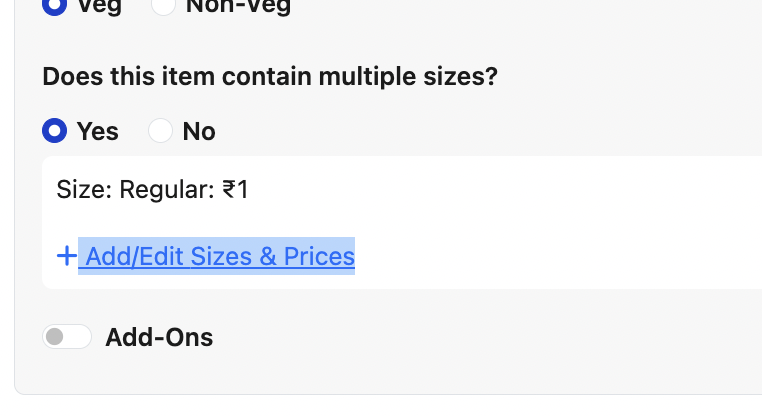Click the plus icon before Add/Edit Sizes
The width and height of the screenshot is (762, 416).
pyautogui.click(x=66, y=257)
